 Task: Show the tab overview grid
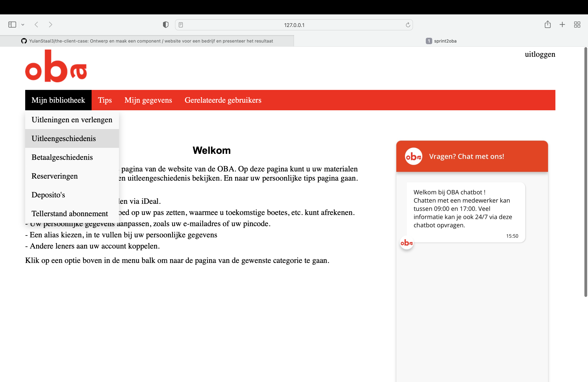tap(577, 24)
